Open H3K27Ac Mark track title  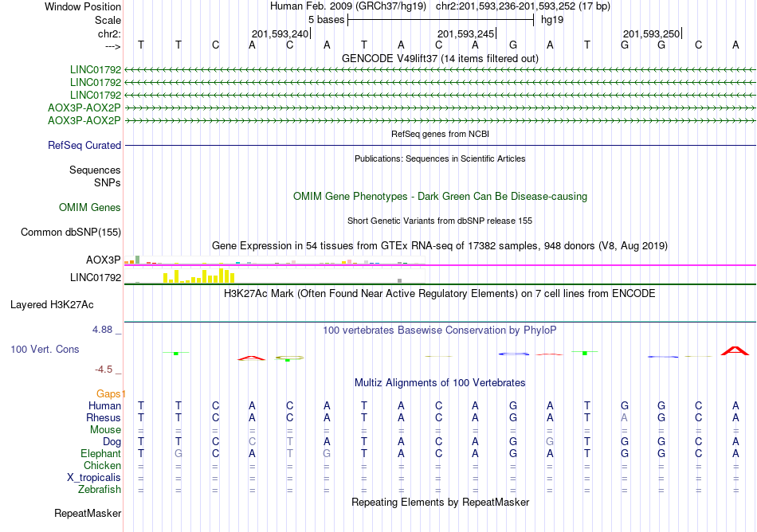pos(440,293)
